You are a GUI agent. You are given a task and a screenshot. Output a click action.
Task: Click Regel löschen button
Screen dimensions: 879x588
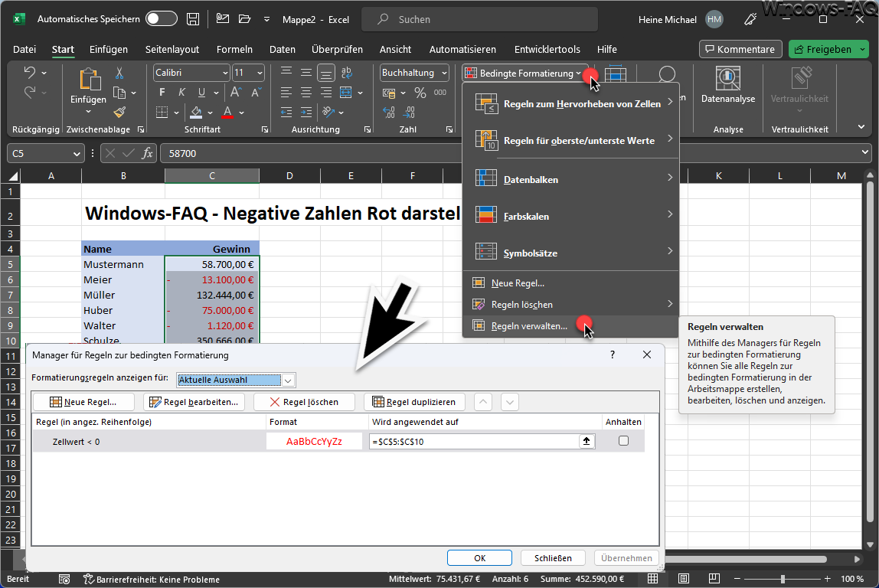tap(304, 401)
